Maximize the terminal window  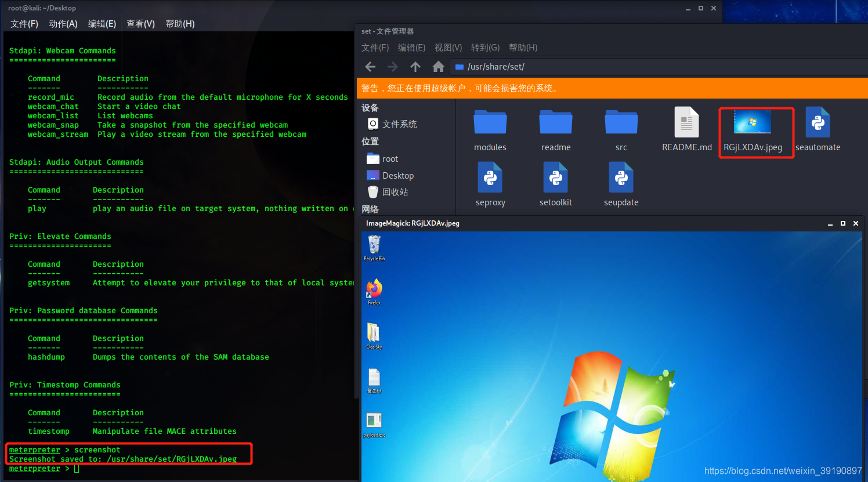tap(701, 8)
